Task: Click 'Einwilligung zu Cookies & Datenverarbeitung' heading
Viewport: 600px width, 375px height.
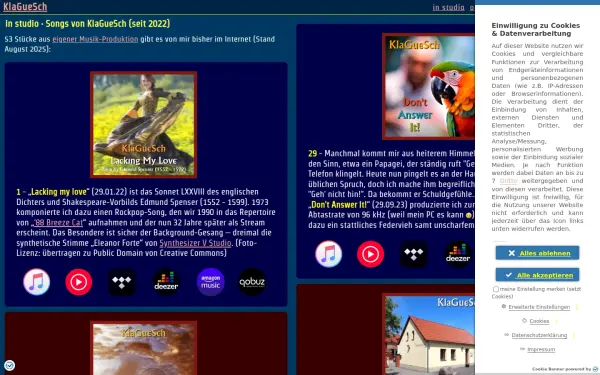Action: click(536, 29)
